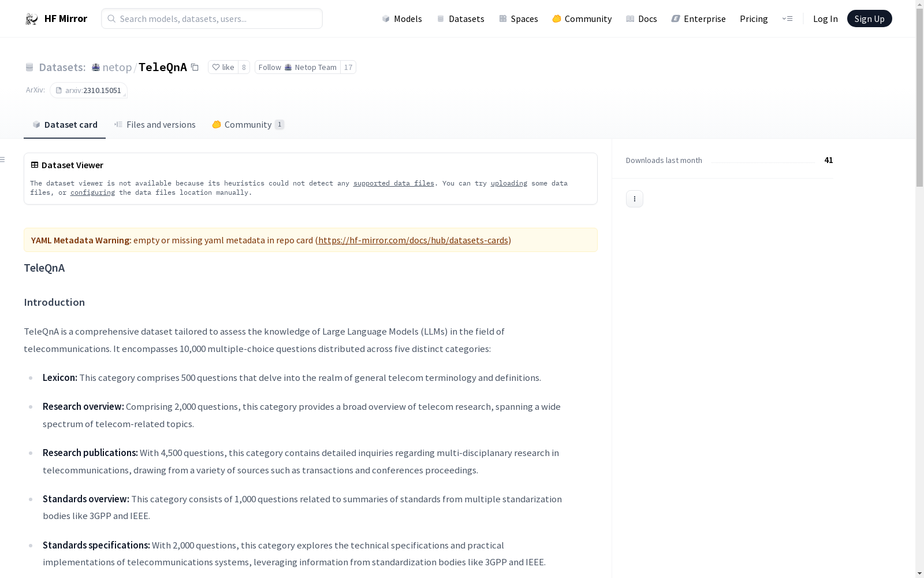Open Spaces from the top navigation
This screenshot has width=924, height=578.
518,19
